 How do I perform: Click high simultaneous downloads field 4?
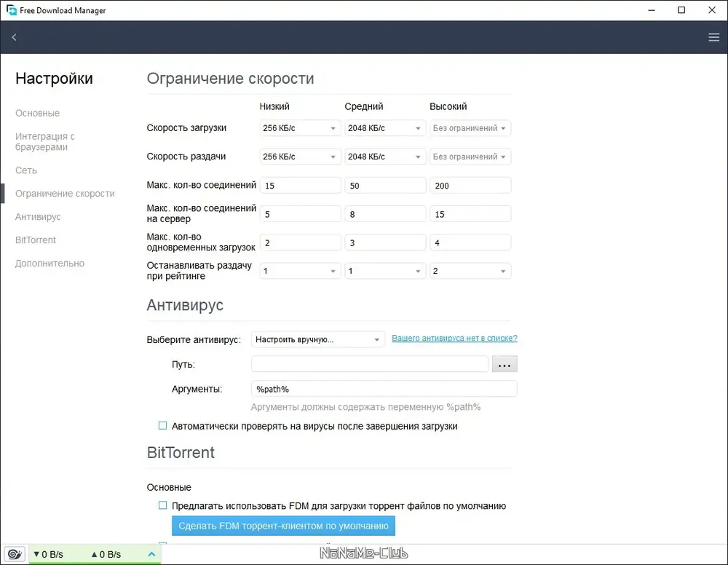(470, 242)
